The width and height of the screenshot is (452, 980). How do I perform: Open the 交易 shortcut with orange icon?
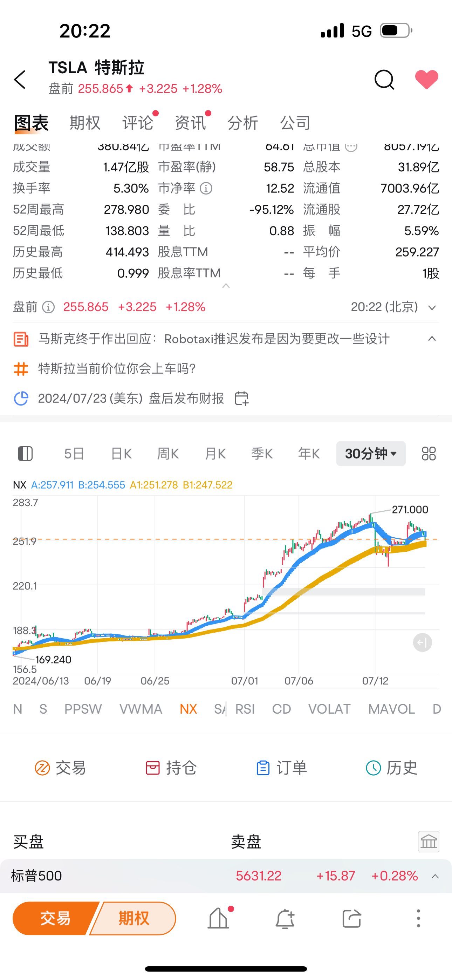(60, 768)
